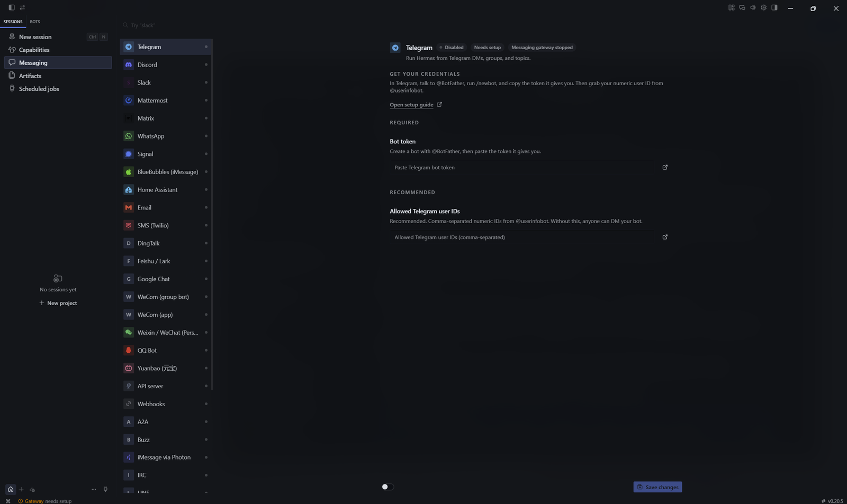
Task: Open the layout grid icon in top bar
Action: coord(732,7)
